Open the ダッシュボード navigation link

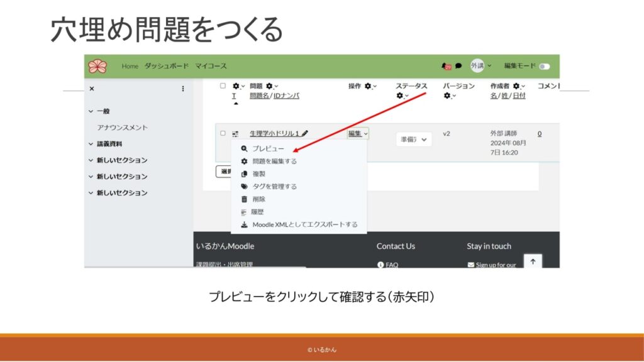(166, 66)
